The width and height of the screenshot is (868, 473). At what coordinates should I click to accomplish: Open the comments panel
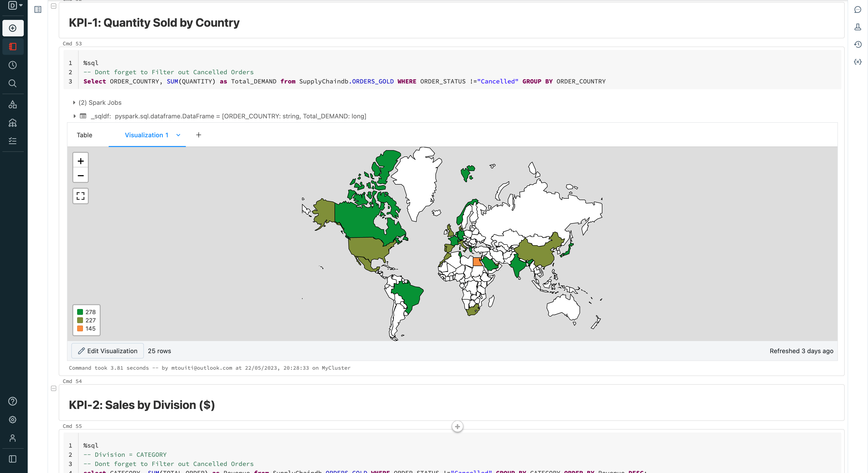click(x=858, y=10)
